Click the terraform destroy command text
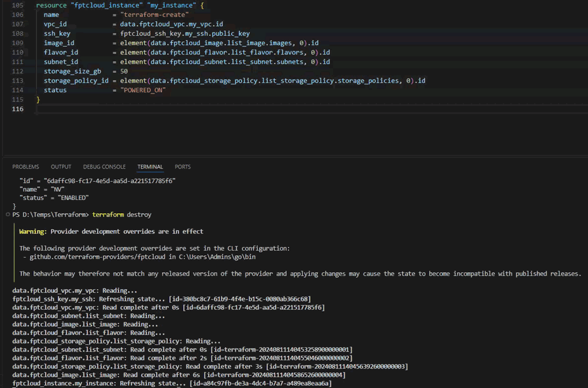The width and height of the screenshot is (588, 388). (x=121, y=214)
